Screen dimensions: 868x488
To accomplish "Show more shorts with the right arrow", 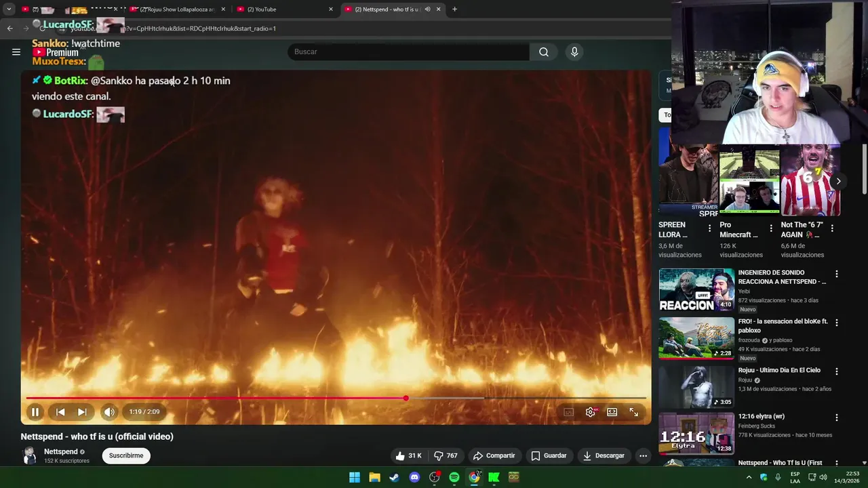I will coord(838,181).
